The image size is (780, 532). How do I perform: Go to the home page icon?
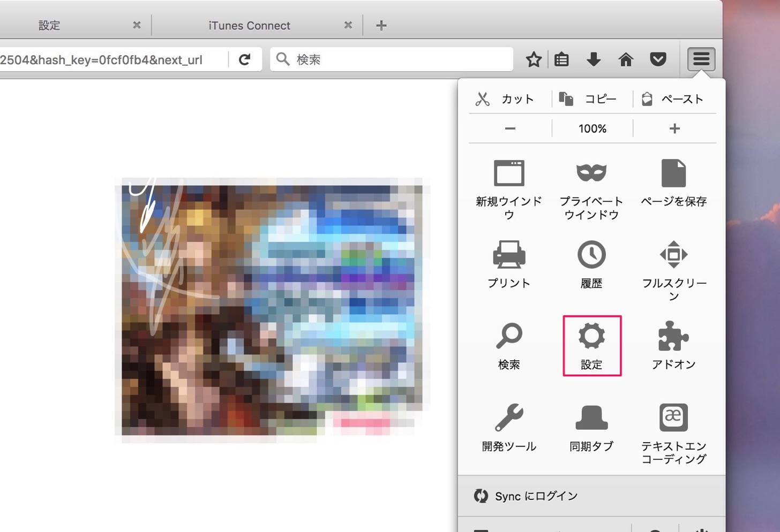coord(626,59)
